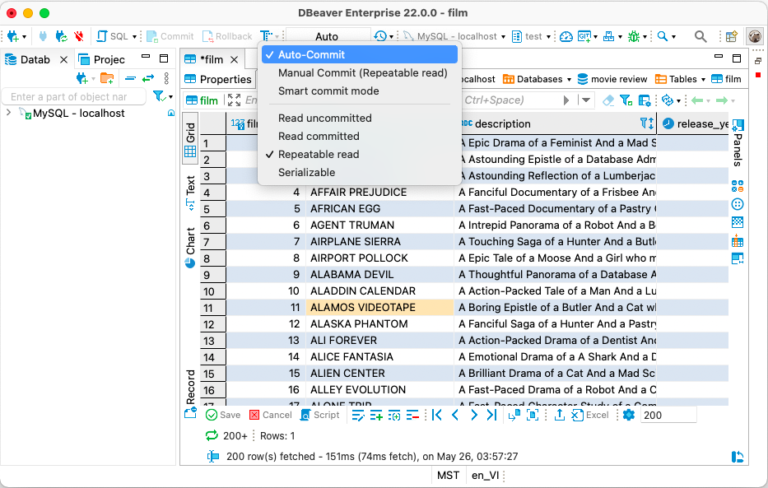Click the transaction log clock icon

380,36
